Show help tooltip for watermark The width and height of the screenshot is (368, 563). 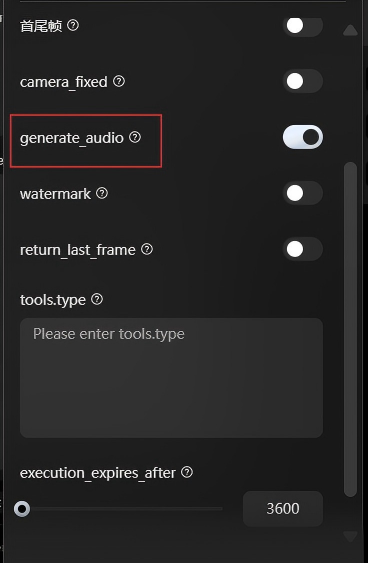[102, 193]
